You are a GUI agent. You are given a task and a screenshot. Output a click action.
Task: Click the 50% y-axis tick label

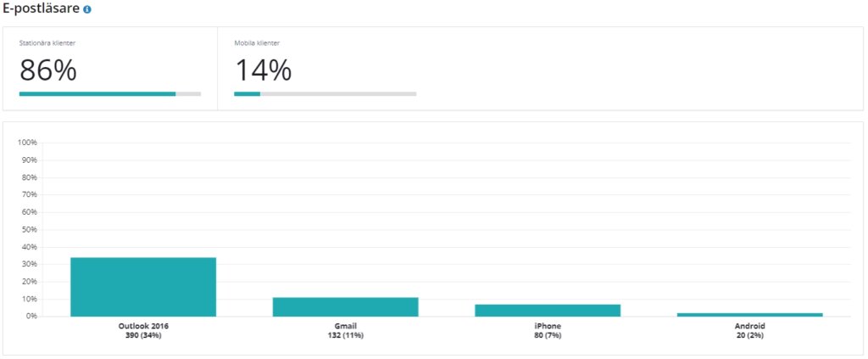tap(29, 229)
